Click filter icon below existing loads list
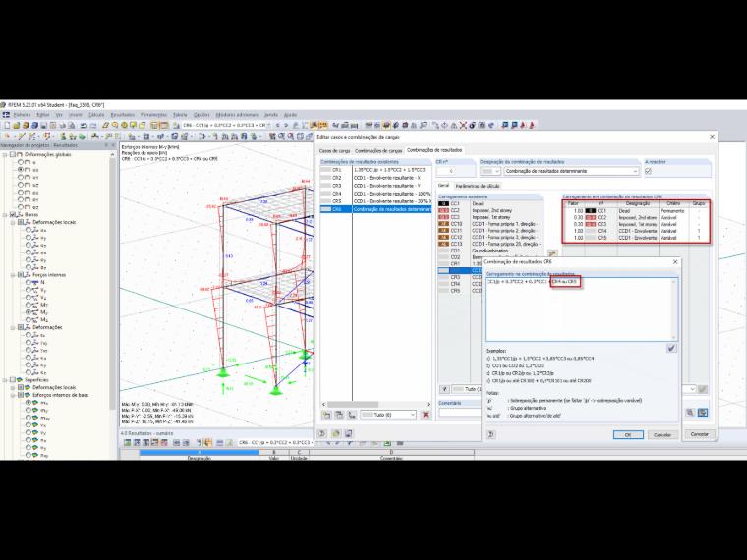This screenshot has width=747, height=560. point(444,389)
